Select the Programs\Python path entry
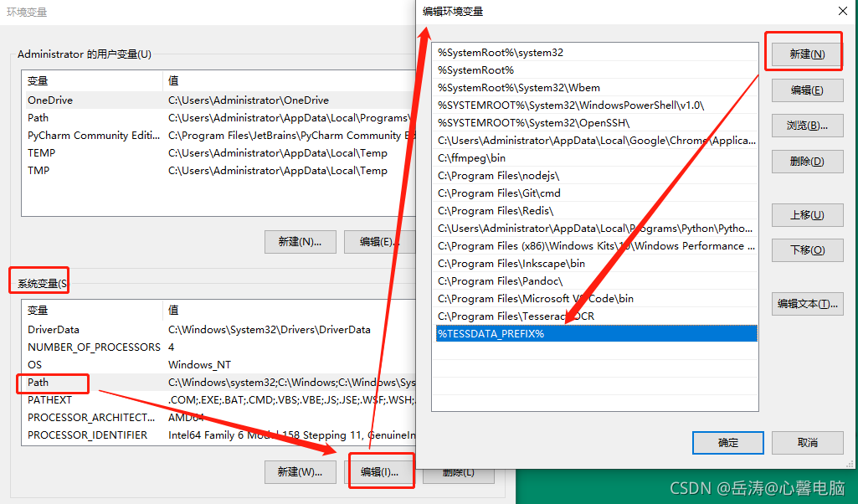Screen dimensions: 858x504 pyautogui.click(x=597, y=229)
